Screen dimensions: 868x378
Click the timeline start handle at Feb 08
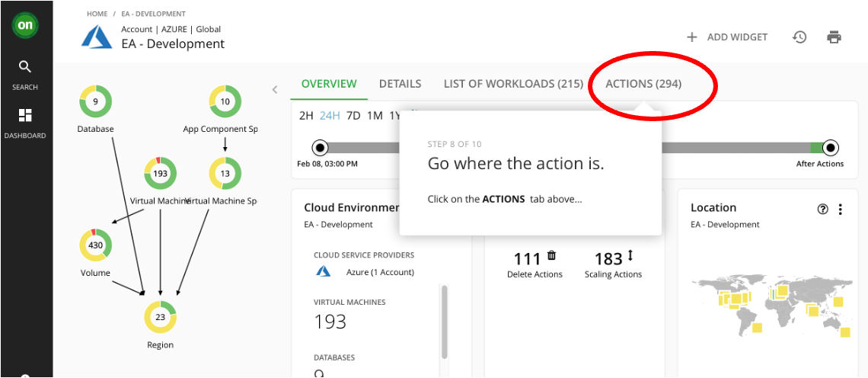(x=320, y=148)
